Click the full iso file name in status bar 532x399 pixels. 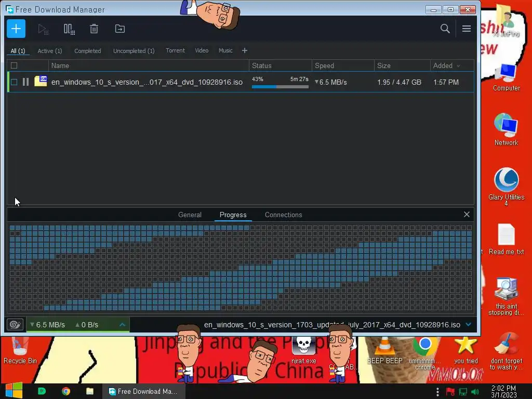tap(332, 325)
